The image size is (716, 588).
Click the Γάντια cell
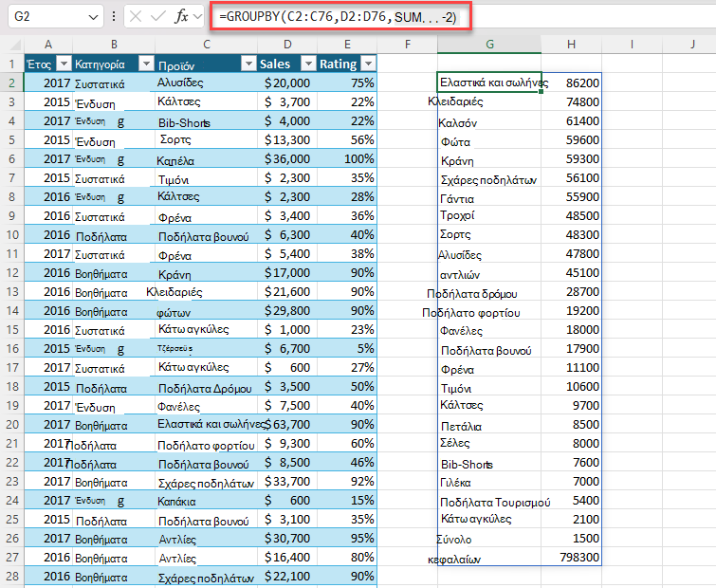tap(489, 196)
